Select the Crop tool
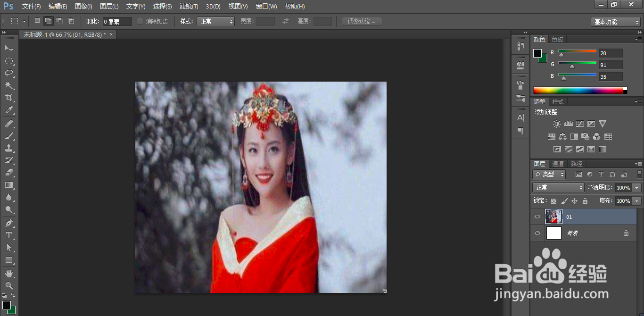This screenshot has width=644, height=316. point(9,98)
